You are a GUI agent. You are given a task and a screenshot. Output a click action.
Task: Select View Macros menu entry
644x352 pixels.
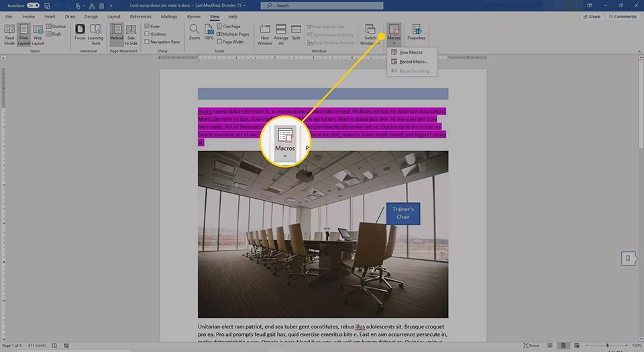coord(412,52)
